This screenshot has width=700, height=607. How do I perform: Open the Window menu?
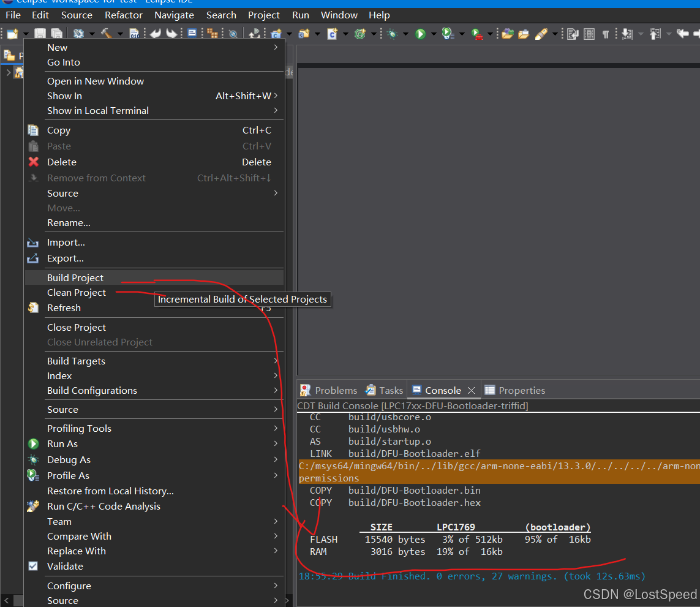(x=339, y=15)
